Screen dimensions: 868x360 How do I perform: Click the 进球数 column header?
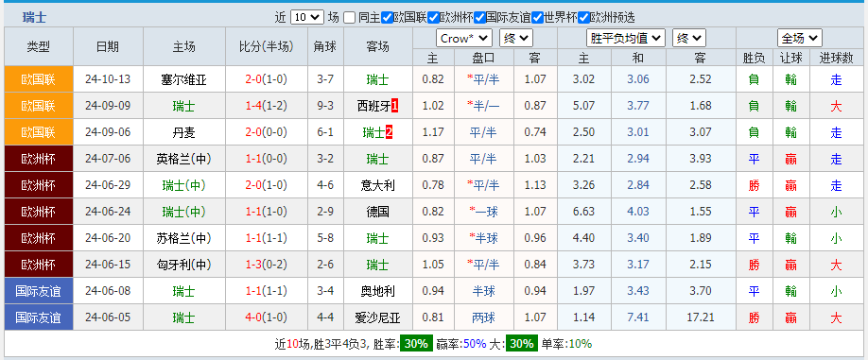pyautogui.click(x=836, y=58)
